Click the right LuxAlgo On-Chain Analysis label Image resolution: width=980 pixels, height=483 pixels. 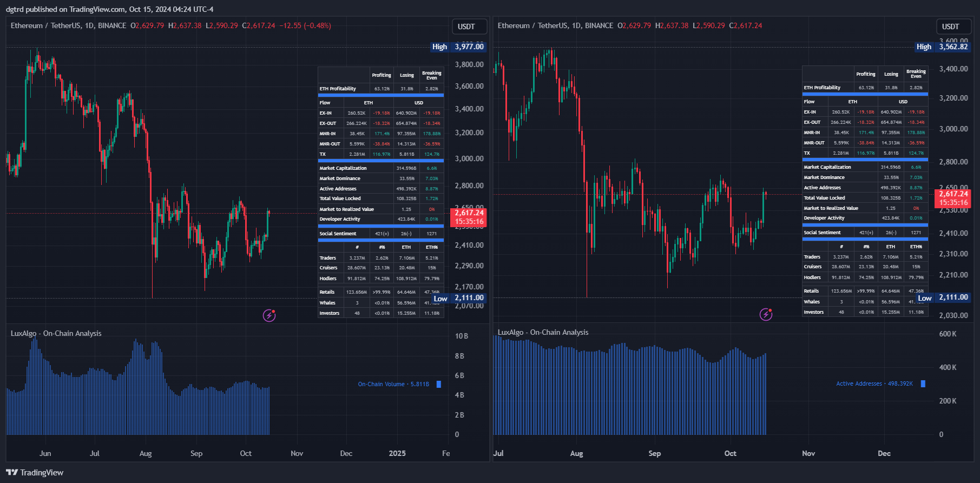pos(543,332)
